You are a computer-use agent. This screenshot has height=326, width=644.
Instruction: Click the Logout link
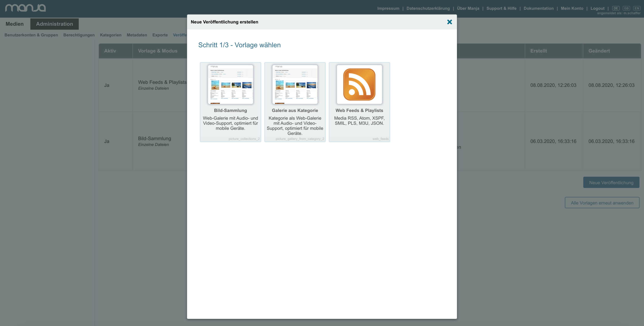[x=597, y=8]
